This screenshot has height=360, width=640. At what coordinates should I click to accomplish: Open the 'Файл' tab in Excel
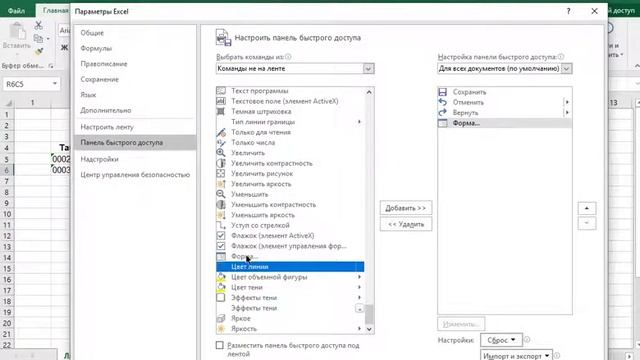(16, 11)
